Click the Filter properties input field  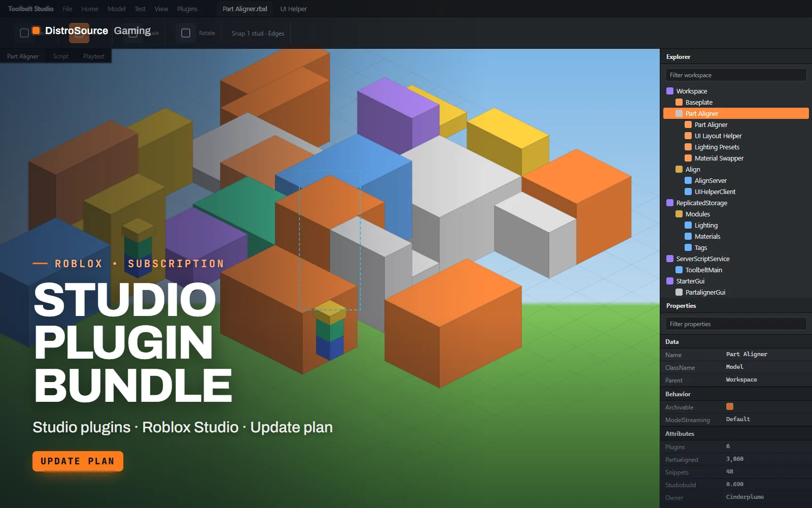(x=736, y=324)
